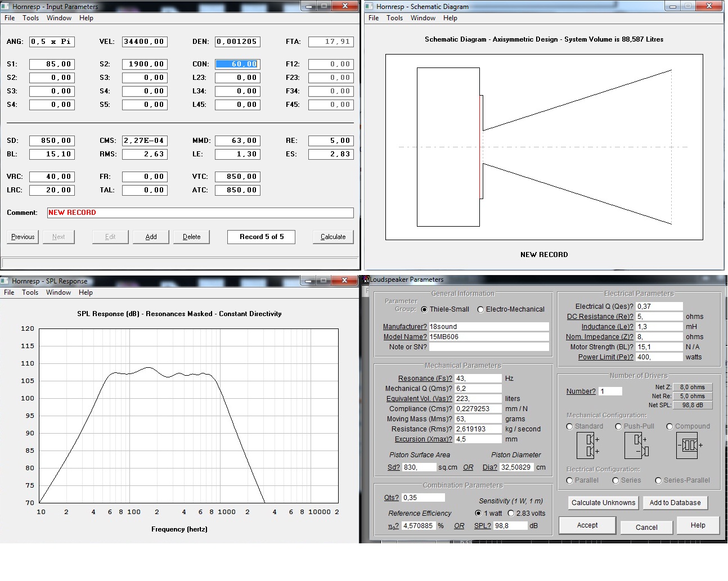The width and height of the screenshot is (728, 581).
Task: Select the Series-Parallel electrical configuration radio
Action: 658,480
